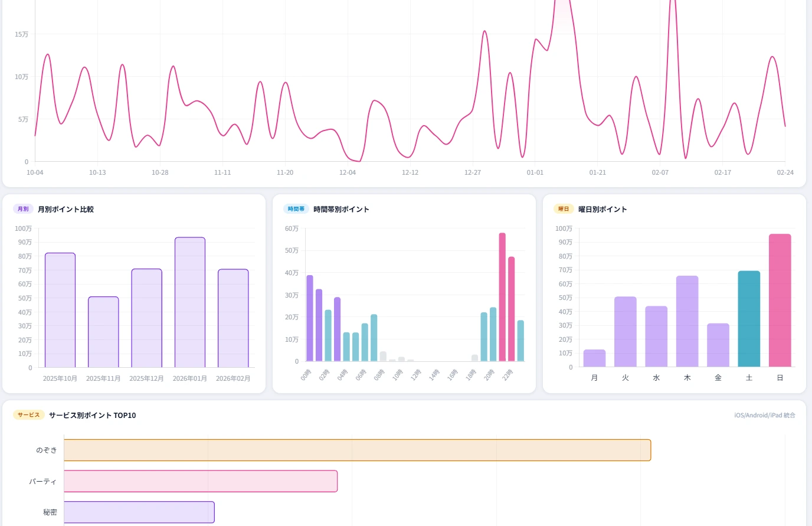
Task: Click the blue 時間帯 badge
Action: pyautogui.click(x=296, y=209)
